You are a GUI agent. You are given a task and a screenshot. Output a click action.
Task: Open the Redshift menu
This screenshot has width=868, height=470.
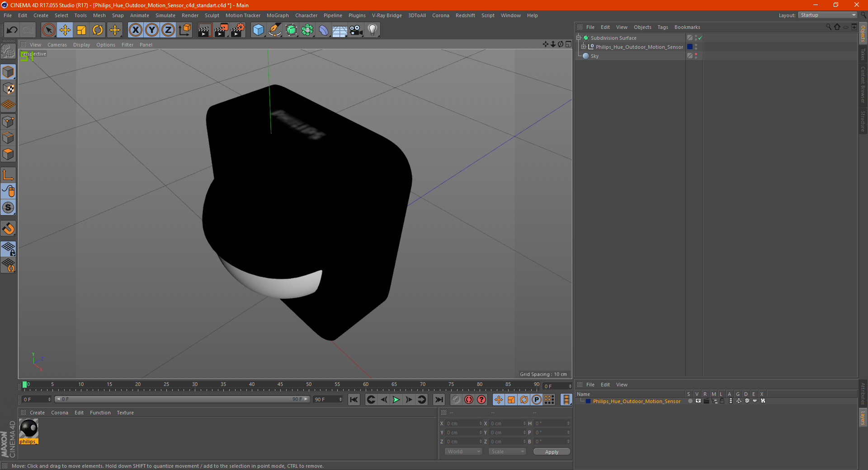click(465, 15)
